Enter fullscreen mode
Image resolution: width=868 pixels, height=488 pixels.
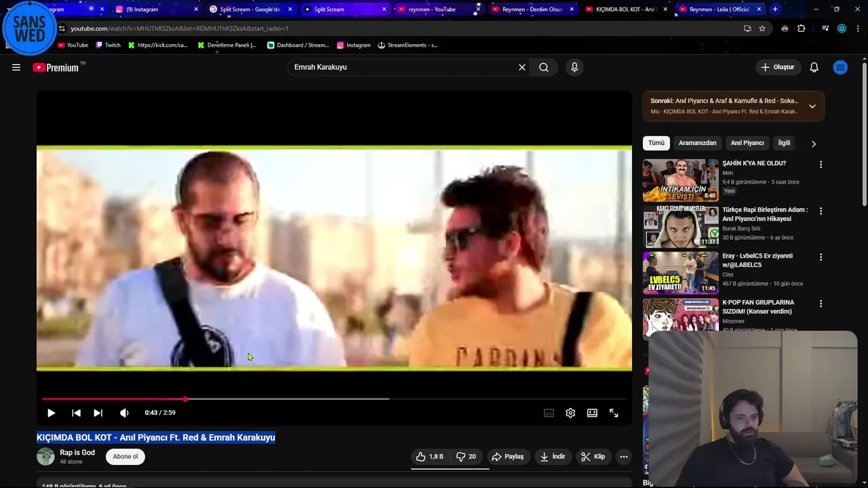[614, 413]
